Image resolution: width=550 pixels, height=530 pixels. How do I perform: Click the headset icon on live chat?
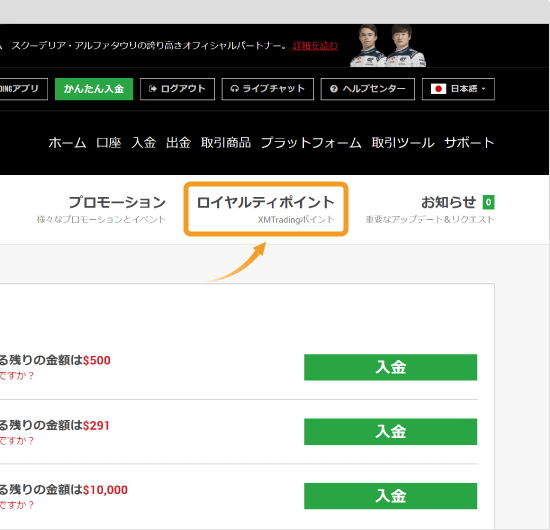click(234, 89)
